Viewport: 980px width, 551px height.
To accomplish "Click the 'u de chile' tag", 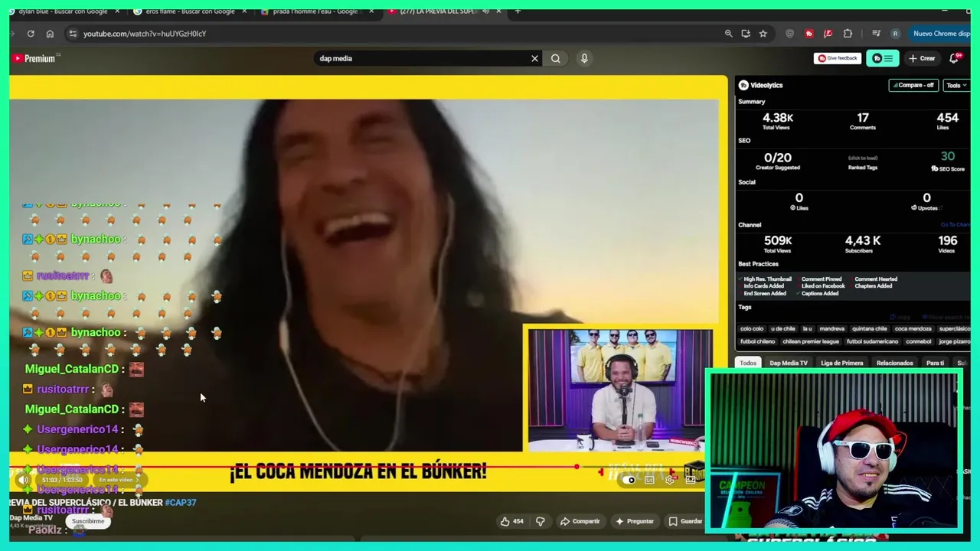I will [782, 329].
